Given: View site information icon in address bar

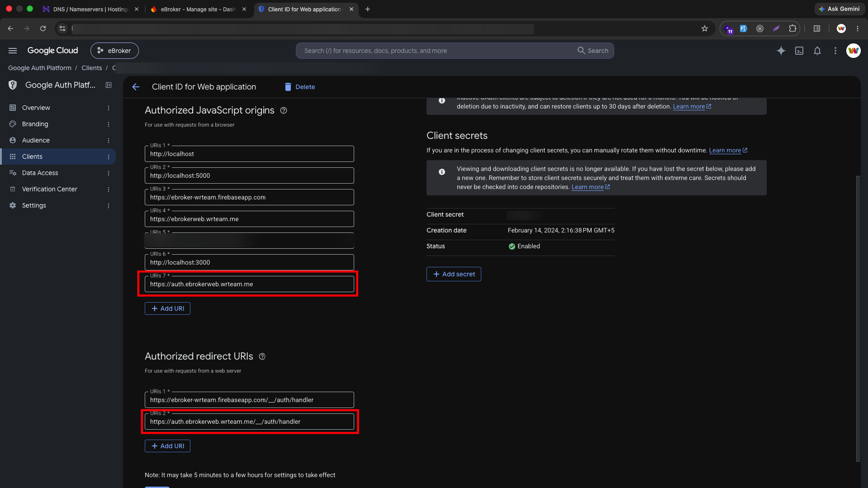Looking at the screenshot, I should pos(62,28).
